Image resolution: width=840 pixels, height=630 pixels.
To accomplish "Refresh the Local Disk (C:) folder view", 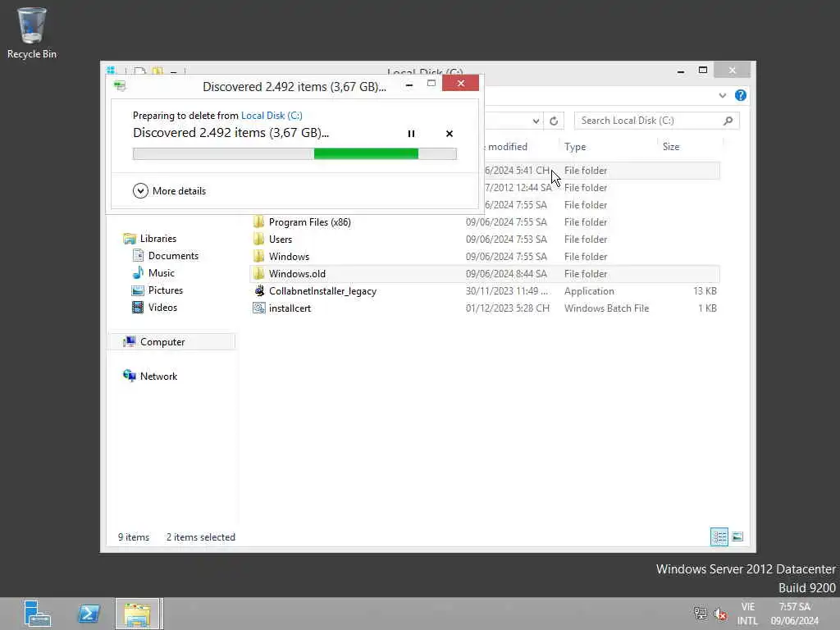I will click(x=554, y=121).
